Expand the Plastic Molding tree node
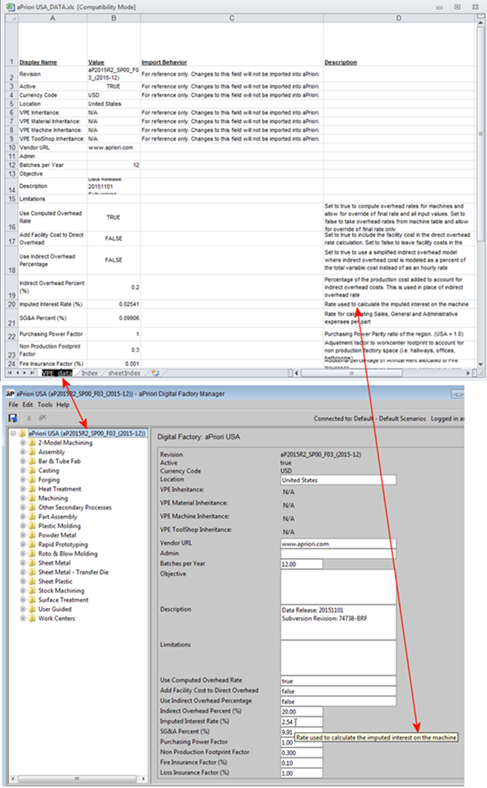The image size is (487, 788). 23,526
